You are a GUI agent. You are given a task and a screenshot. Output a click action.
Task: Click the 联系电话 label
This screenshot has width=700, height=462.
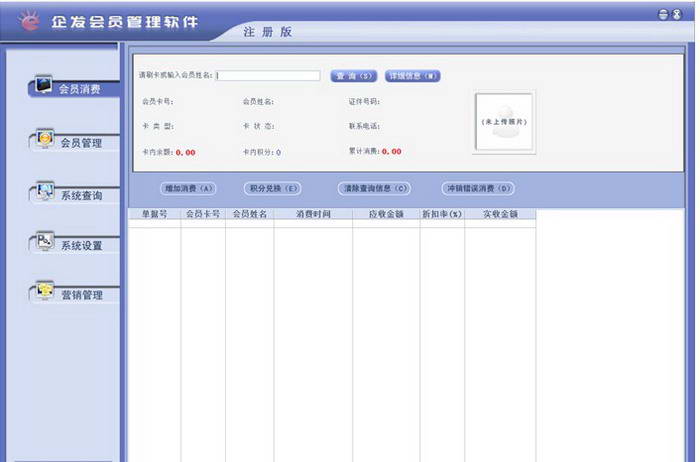pos(364,126)
